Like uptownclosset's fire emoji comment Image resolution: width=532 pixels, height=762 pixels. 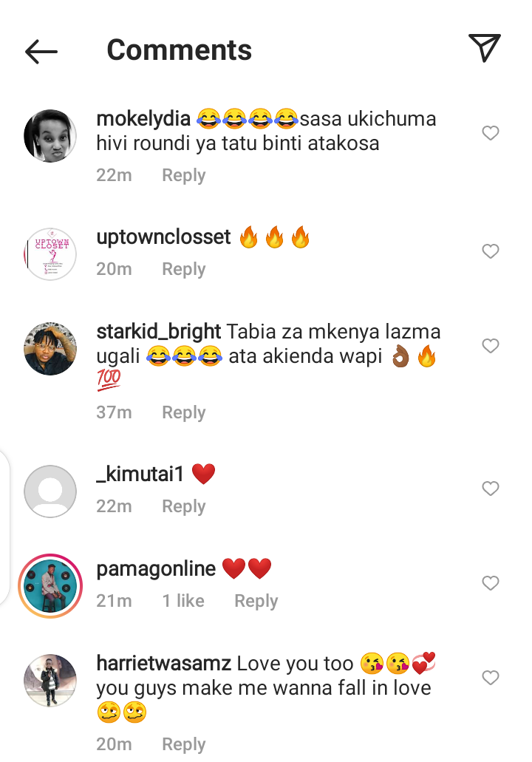click(x=490, y=251)
